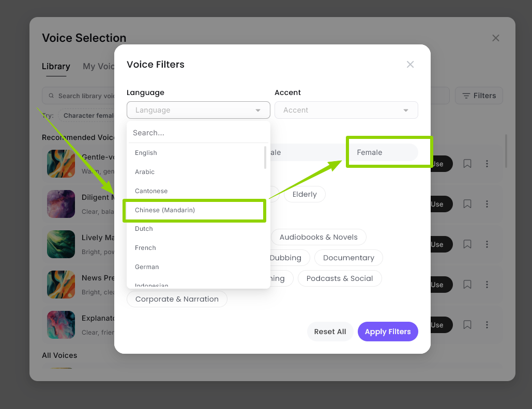Viewport: 532px width, 409px height.
Task: Open kebab menu for Gentle-voiced row
Action: coord(487,164)
